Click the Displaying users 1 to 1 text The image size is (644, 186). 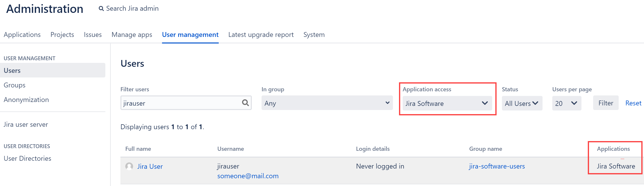click(162, 127)
